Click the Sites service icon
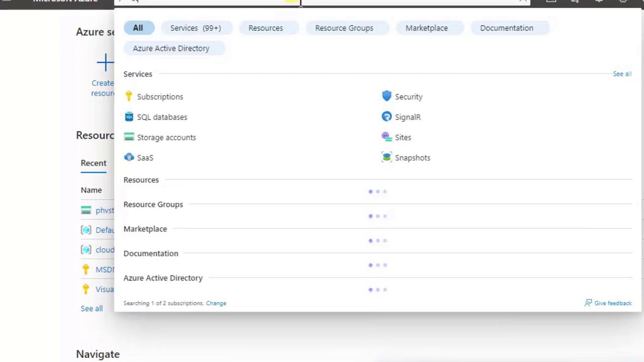 386,137
